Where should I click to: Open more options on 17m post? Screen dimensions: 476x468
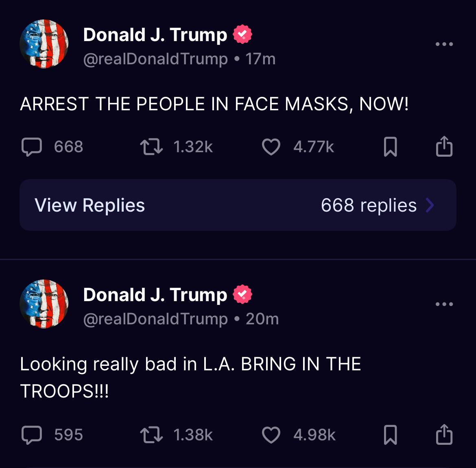point(444,44)
